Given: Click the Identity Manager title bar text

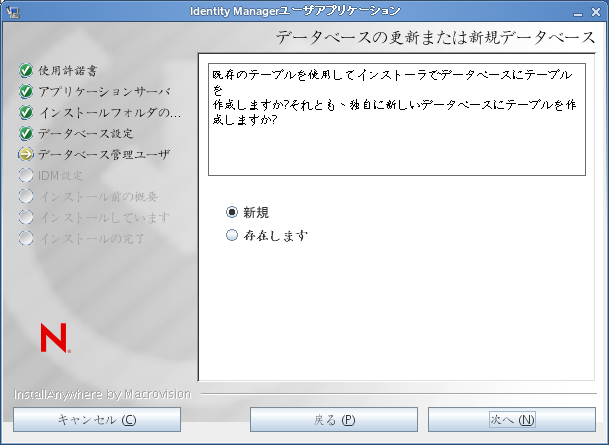Looking at the screenshot, I should (x=295, y=11).
